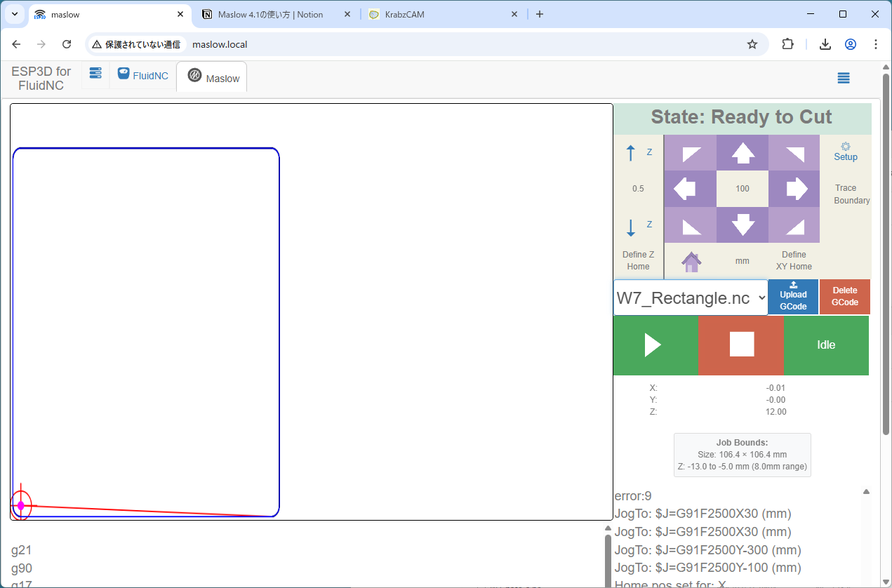
Task: Click the ESP3D for FluidNC title
Action: [41, 79]
